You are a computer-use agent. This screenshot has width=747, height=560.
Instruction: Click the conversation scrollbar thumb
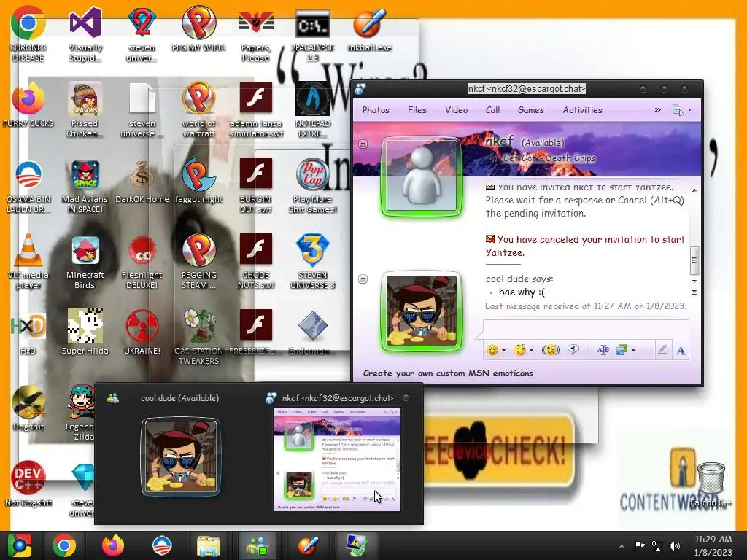tap(694, 260)
